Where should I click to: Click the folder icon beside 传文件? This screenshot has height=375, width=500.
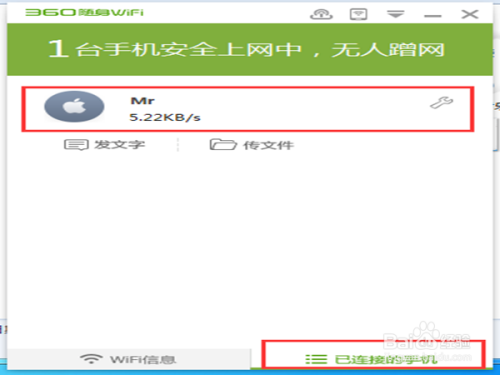point(223,145)
